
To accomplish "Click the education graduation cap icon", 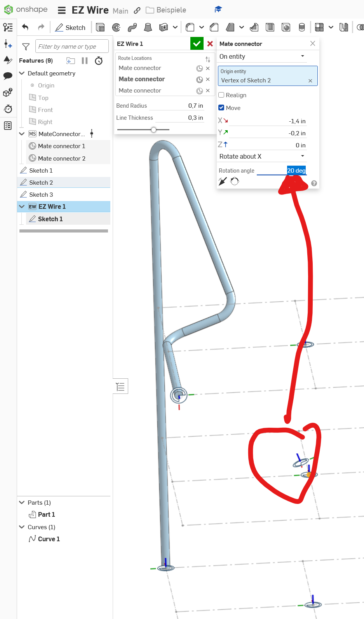I will click(x=218, y=9).
